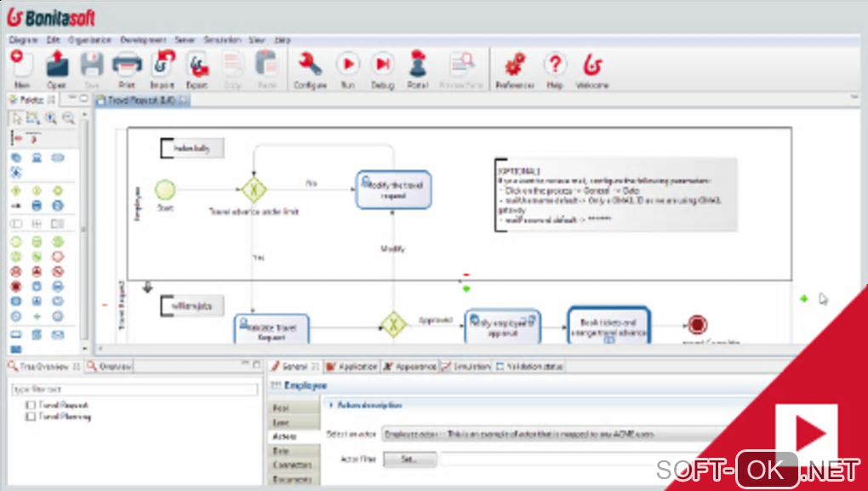
Task: Select the Lane section in General
Action: (294, 422)
